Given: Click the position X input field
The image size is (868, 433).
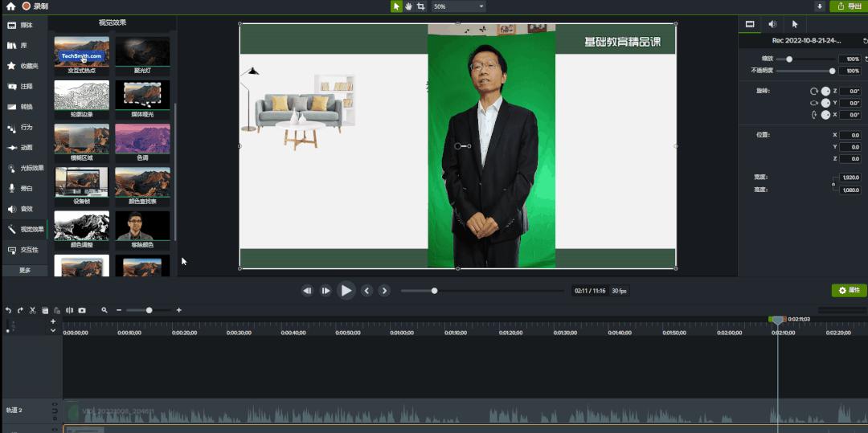Looking at the screenshot, I should point(850,135).
